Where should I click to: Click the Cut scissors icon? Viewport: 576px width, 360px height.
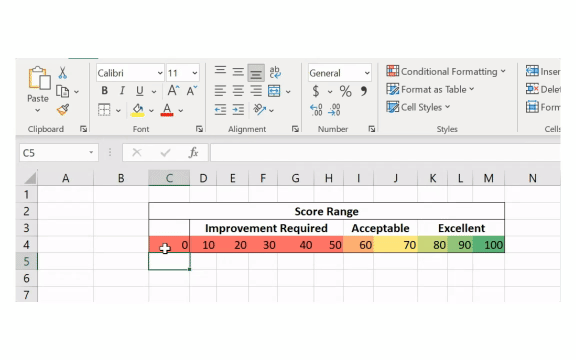tap(62, 73)
